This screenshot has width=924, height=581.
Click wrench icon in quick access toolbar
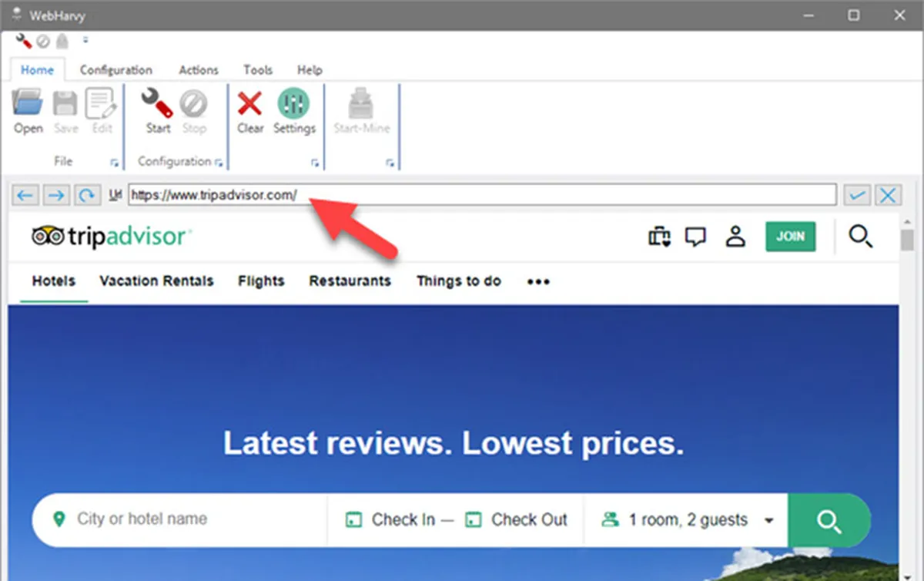[23, 41]
